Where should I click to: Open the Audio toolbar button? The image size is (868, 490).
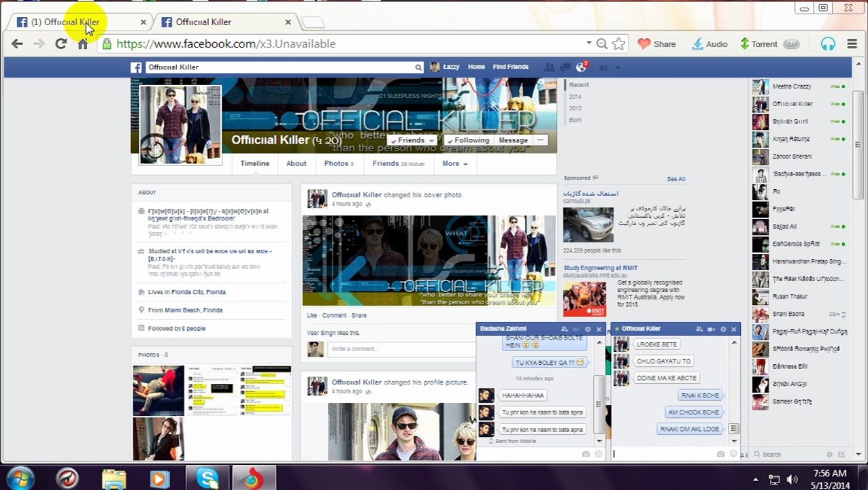click(710, 44)
